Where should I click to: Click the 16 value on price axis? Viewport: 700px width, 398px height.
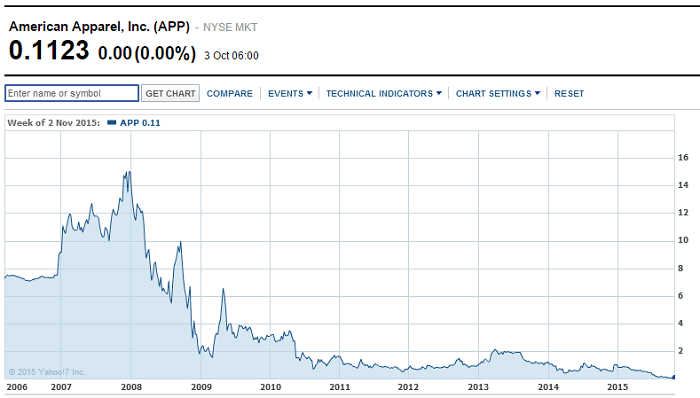tap(683, 158)
